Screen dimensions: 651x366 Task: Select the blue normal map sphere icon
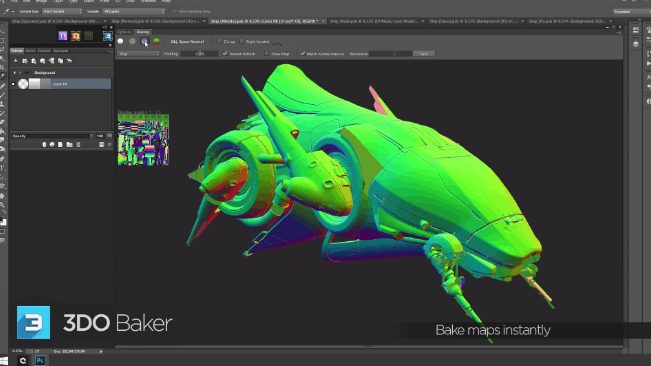point(144,41)
